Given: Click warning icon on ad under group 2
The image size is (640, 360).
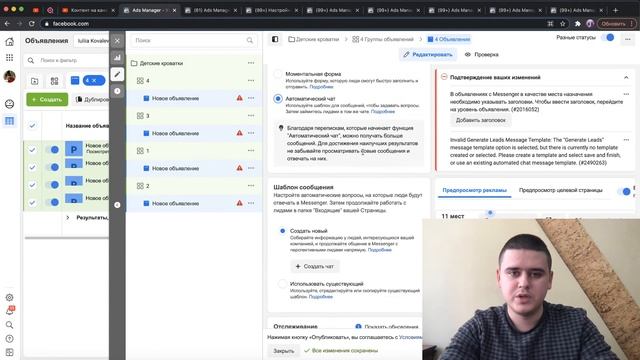Looking at the screenshot, I should tap(240, 203).
